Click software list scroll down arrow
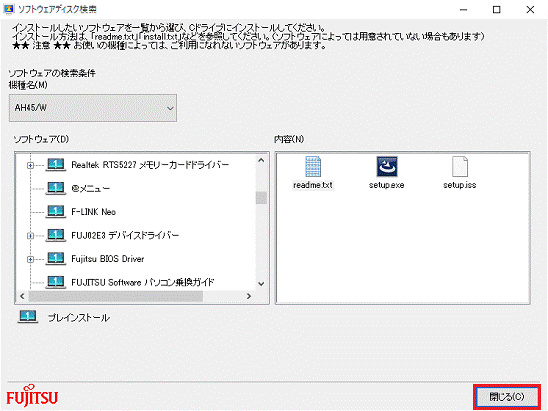Screen dimensions: 548x411 tap(261, 284)
